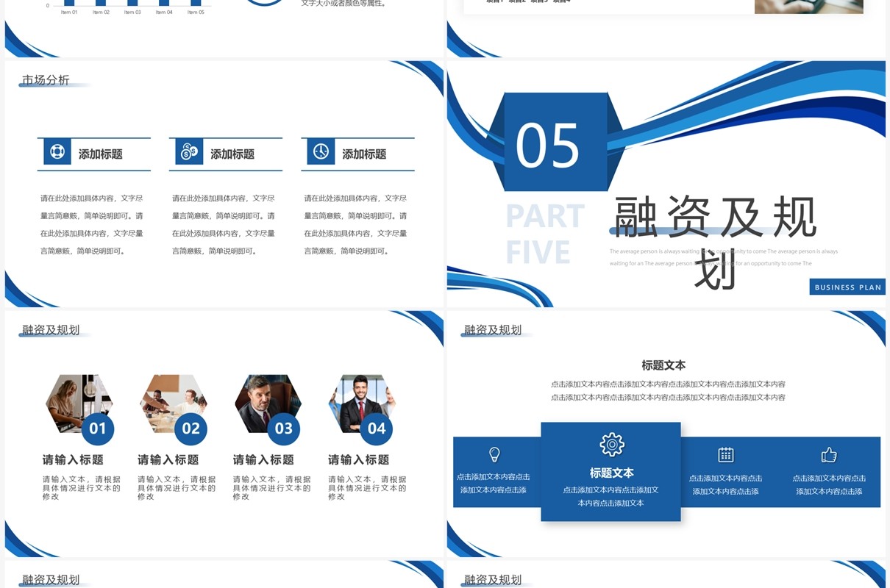Click the thumbs-up icon
Image resolution: width=890 pixels, height=588 pixels.
coord(829,455)
